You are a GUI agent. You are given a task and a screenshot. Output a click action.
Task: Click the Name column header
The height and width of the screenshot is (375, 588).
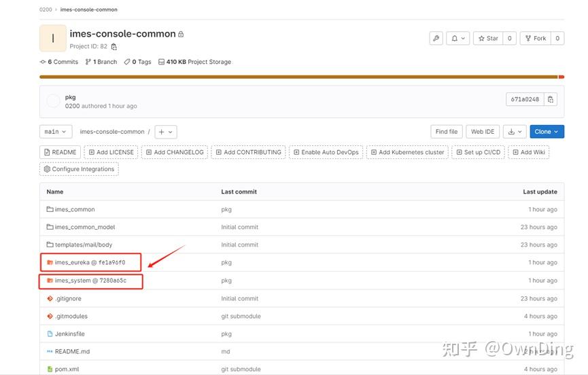click(55, 192)
